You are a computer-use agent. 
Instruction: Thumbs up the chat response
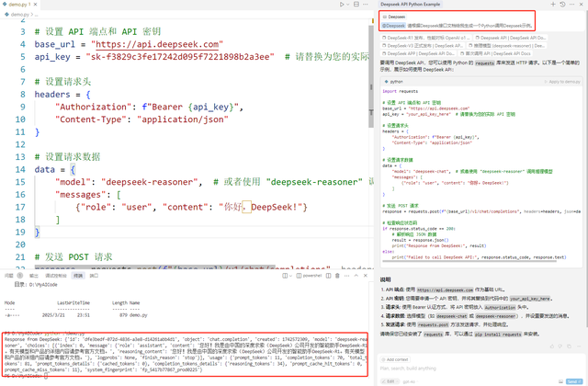pos(551,346)
